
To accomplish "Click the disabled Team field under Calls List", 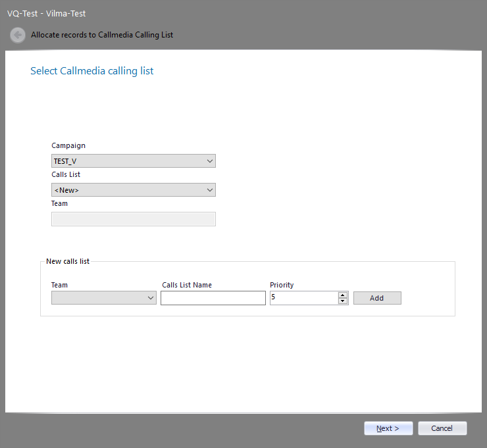I will [x=134, y=219].
